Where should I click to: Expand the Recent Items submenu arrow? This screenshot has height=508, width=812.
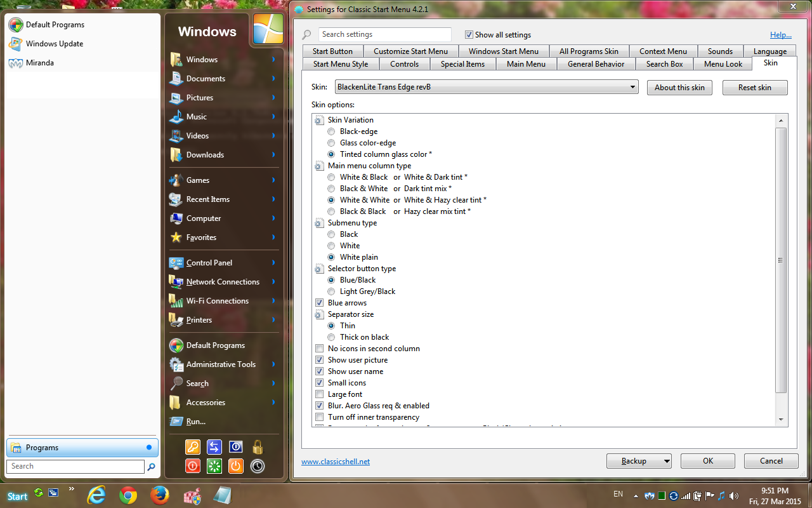273,199
